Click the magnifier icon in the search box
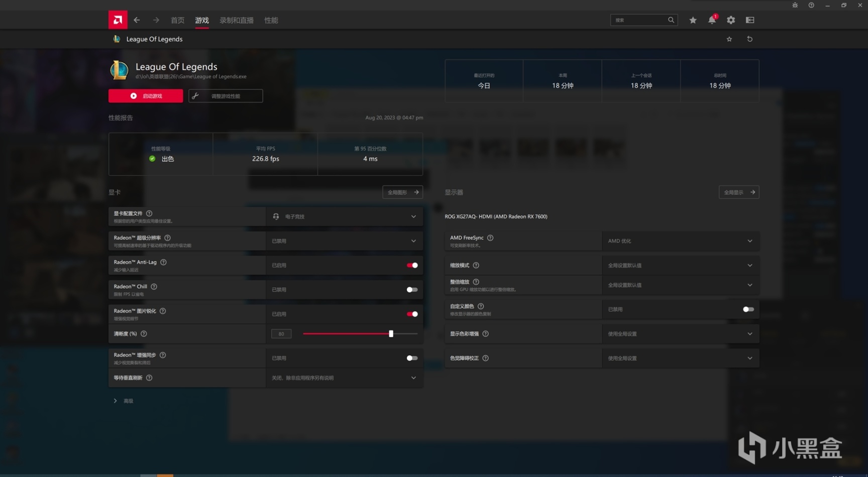The height and width of the screenshot is (477, 868). coord(671,20)
